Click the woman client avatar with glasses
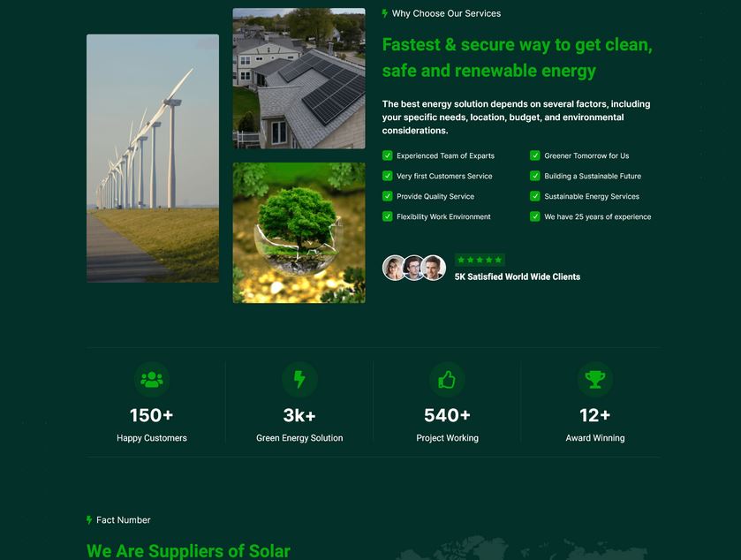Viewport: 741px width, 560px height. coord(394,268)
